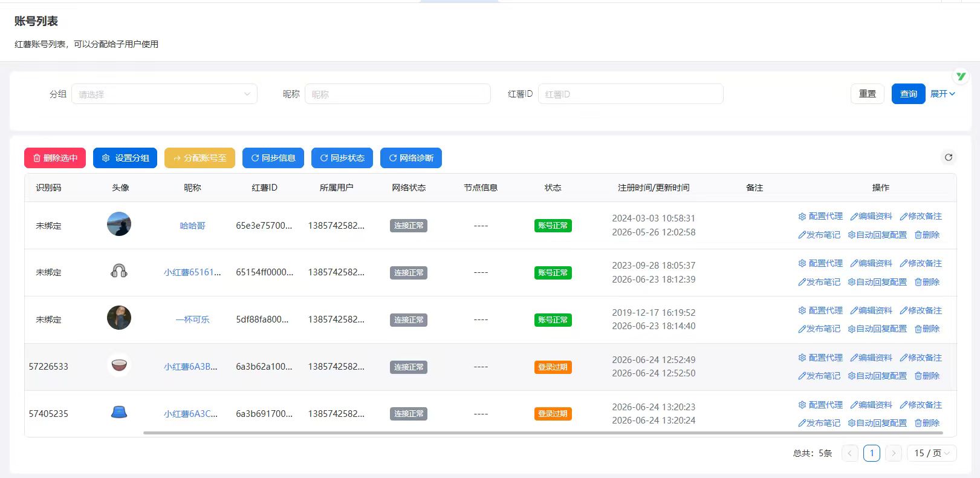This screenshot has width=980, height=478.
Task: Click the green browser extension icon
Action: 961,76
